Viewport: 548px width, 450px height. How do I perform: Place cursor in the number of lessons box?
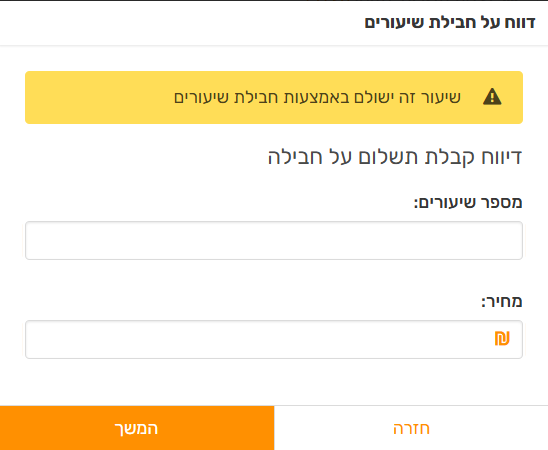point(274,240)
